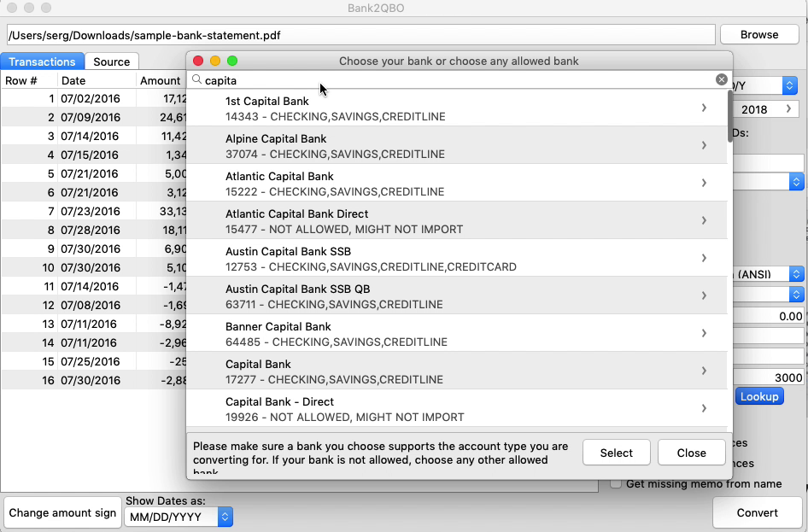808x532 pixels.
Task: Click the 14343 - CHECKING,SAVINGS,CREDITLINE text
Action: tap(336, 116)
